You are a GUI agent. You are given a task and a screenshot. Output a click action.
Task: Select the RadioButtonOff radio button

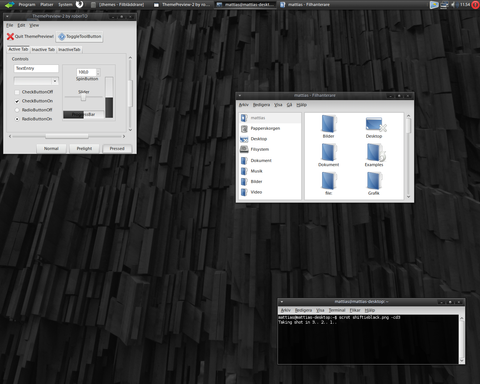[x=17, y=110]
